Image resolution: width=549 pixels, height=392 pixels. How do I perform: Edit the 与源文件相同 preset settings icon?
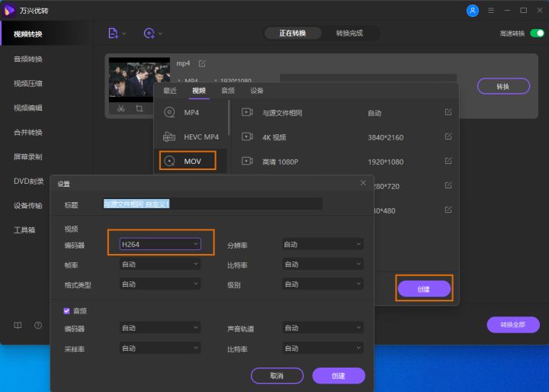tap(448, 112)
